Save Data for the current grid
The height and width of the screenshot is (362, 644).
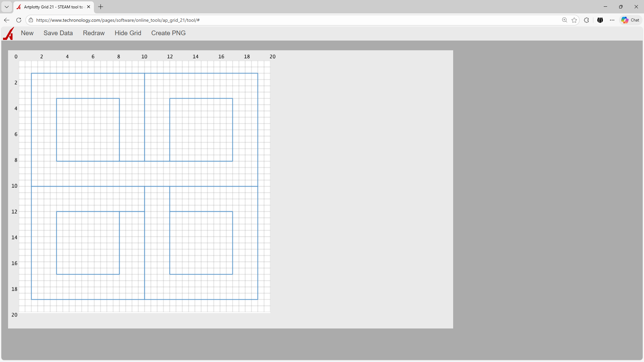[58, 33]
